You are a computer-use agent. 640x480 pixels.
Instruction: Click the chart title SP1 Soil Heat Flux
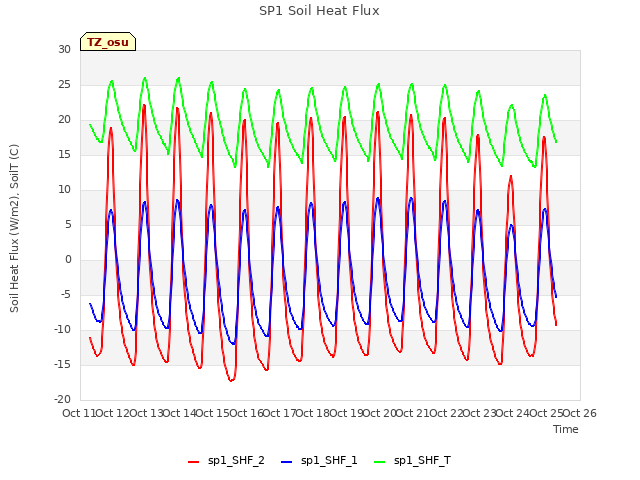pyautogui.click(x=319, y=11)
